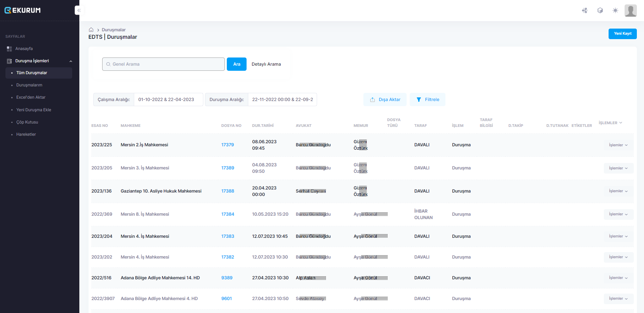This screenshot has width=644, height=313.
Task: Click the EKURUM logo
Action: 22,10
